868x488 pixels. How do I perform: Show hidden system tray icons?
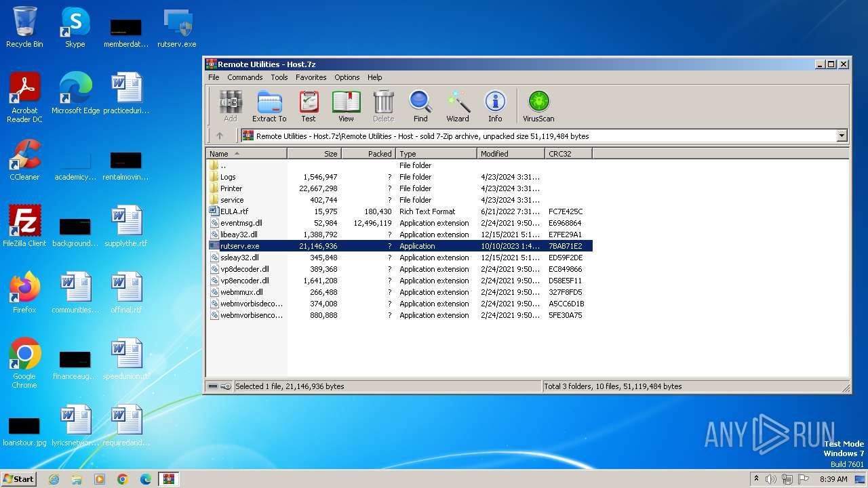pyautogui.click(x=756, y=479)
